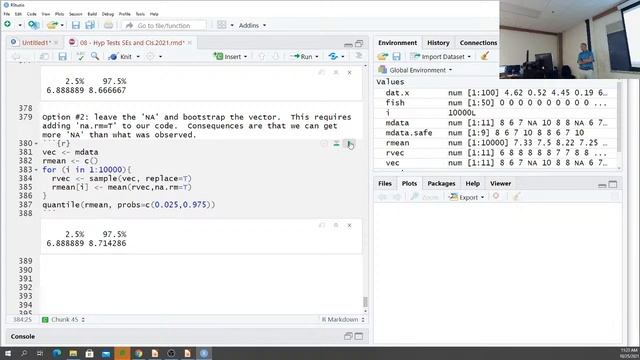Go to next chunk with the down arrow
Image resolution: width=640 pixels, height=360 pixels.
coord(276,56)
